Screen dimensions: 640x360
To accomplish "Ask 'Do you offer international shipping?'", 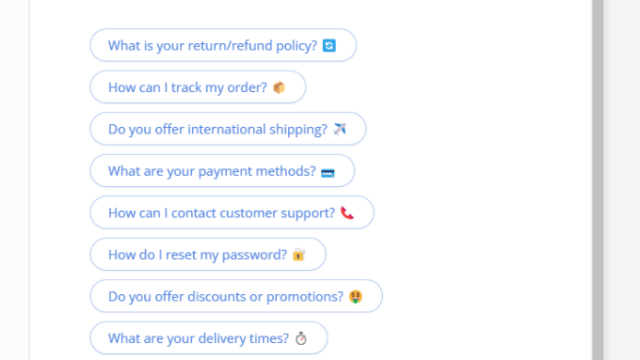I will coord(228,129).
